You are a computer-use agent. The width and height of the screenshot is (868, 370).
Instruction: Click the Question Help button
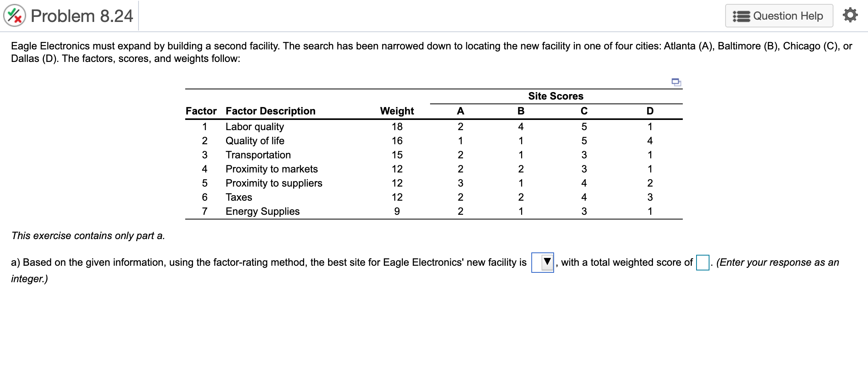coord(779,16)
